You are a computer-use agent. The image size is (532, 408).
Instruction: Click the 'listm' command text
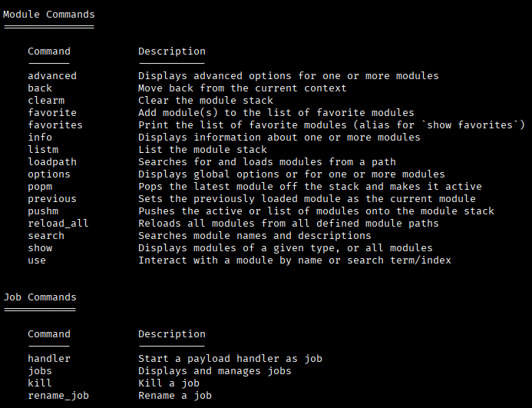pyautogui.click(x=43, y=150)
